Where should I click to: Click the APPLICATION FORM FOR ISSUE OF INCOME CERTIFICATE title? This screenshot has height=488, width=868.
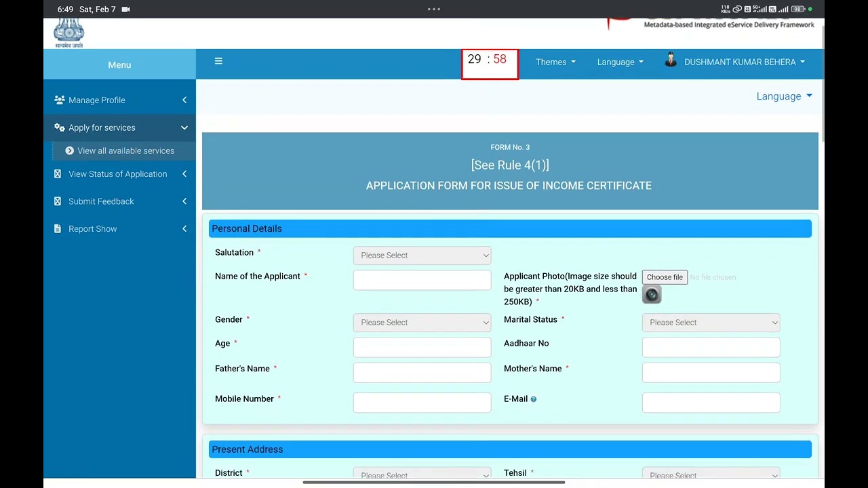pyautogui.click(x=509, y=186)
